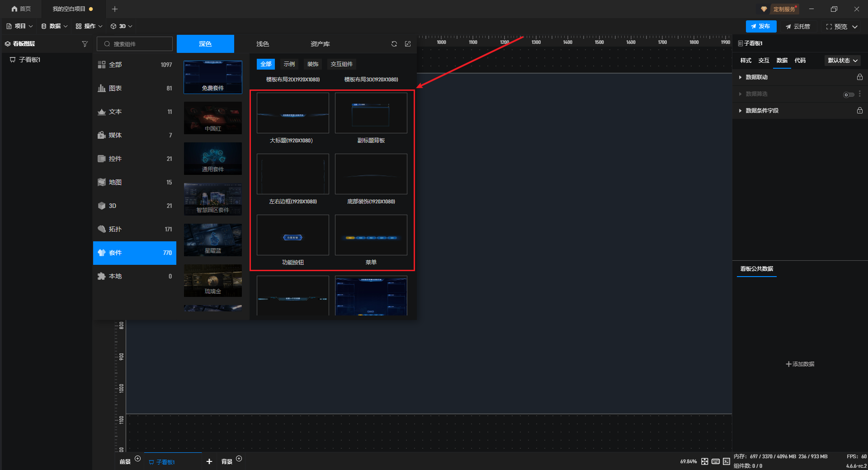Open the 操作 menu dropdown
Viewport: 868px width, 470px height.
tap(89, 26)
